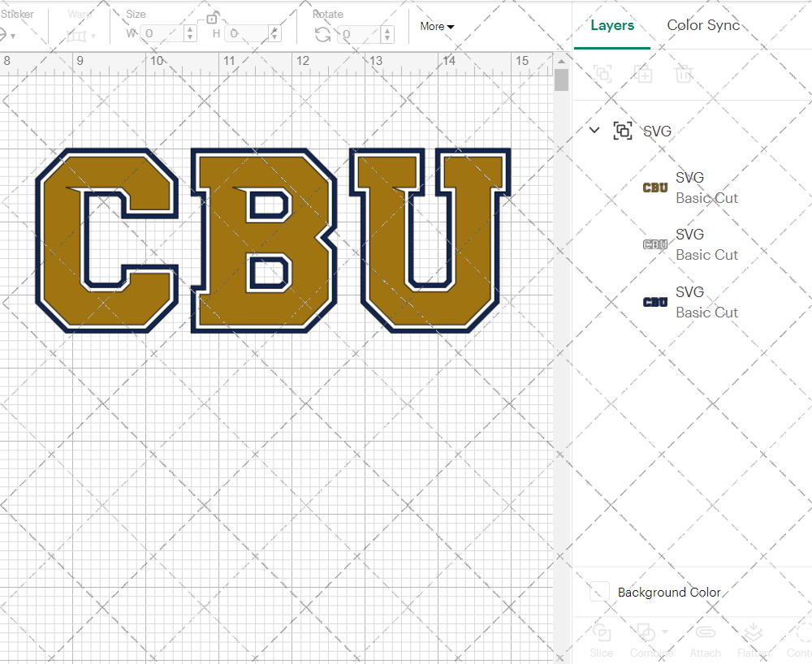The width and height of the screenshot is (812, 664).
Task: Click the duplicate layer icon above Layers
Action: click(x=644, y=74)
